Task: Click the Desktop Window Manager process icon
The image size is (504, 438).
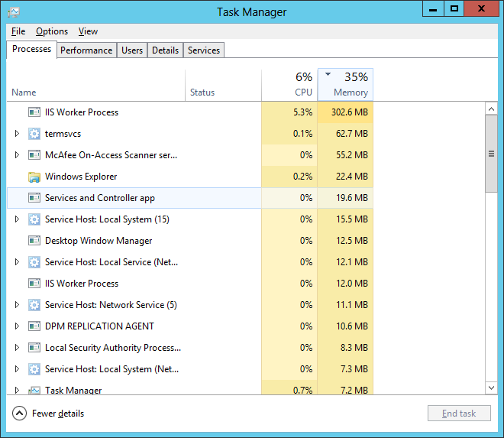Action: coord(34,241)
